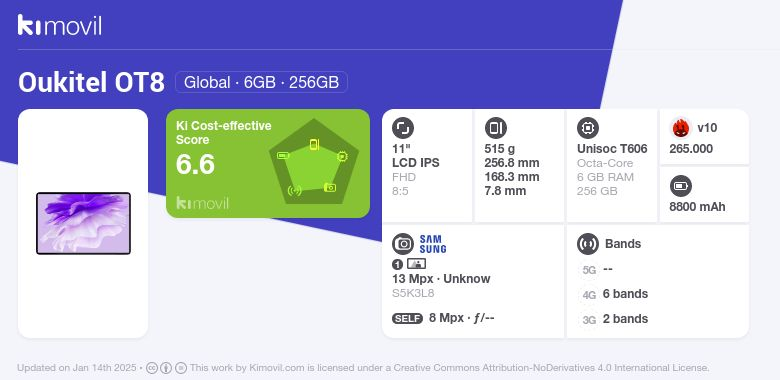This screenshot has height=380, width=780.
Task: Click the Creative Commons license icon
Action: (x=152, y=368)
